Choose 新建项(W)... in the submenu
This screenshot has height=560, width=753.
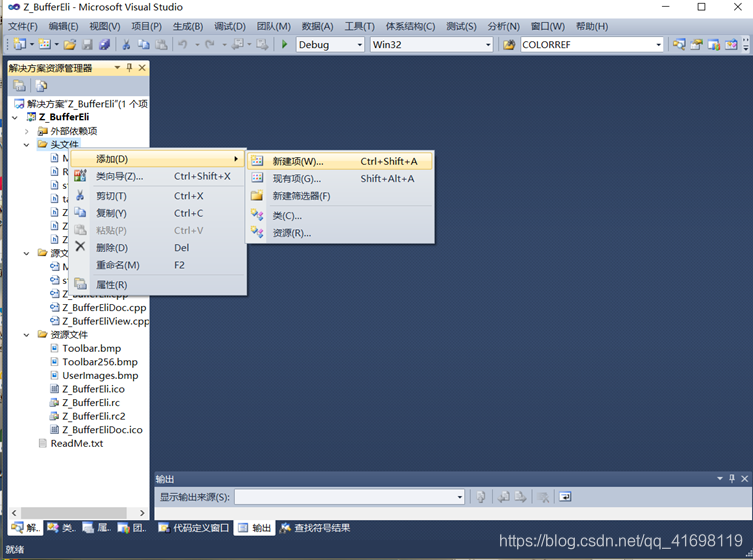pos(340,161)
